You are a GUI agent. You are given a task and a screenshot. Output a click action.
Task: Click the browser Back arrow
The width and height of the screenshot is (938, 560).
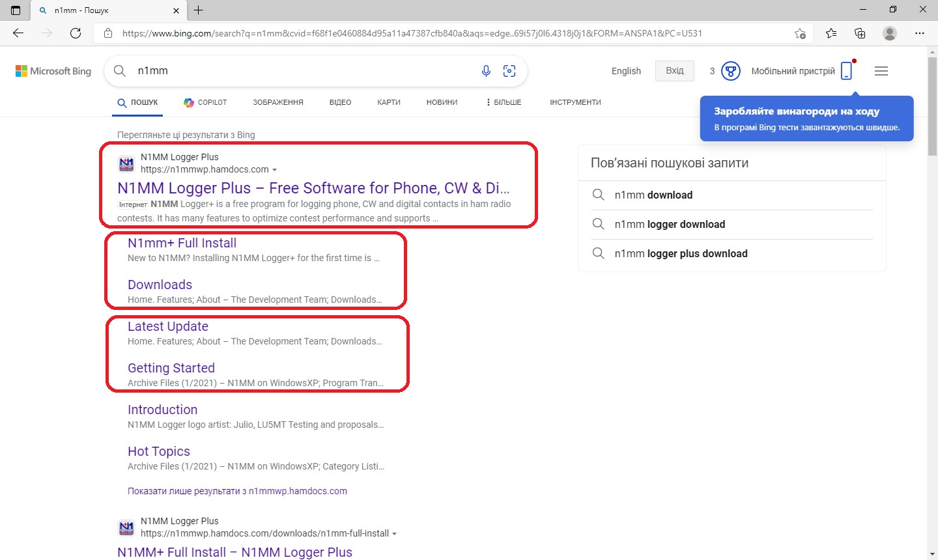(x=18, y=33)
